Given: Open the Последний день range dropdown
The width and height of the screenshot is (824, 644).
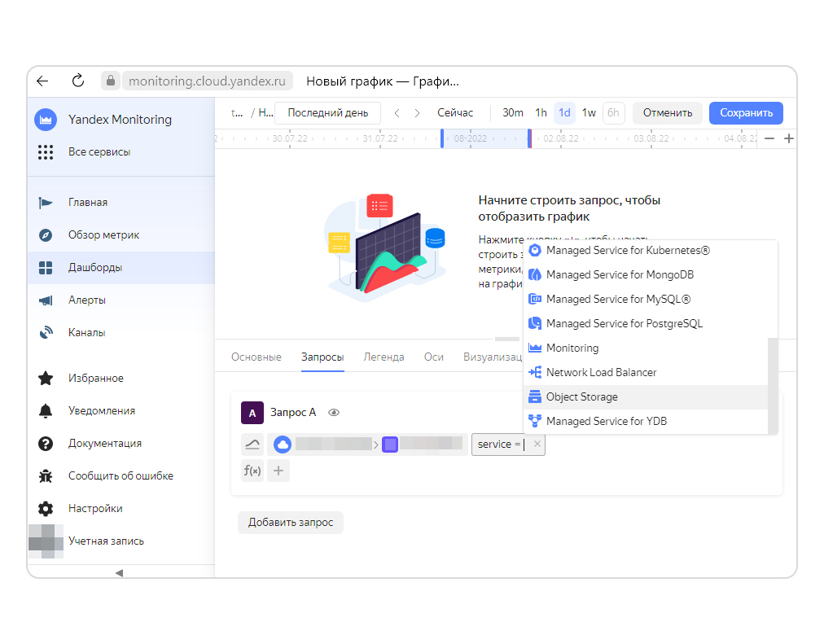Looking at the screenshot, I should click(x=328, y=113).
